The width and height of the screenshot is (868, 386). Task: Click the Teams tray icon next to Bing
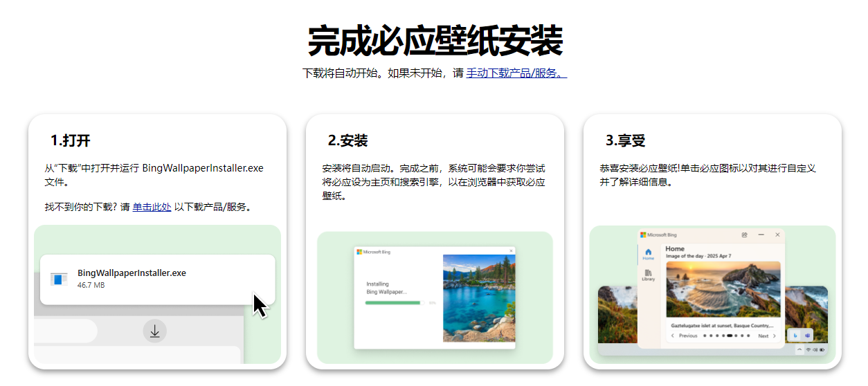click(x=808, y=336)
